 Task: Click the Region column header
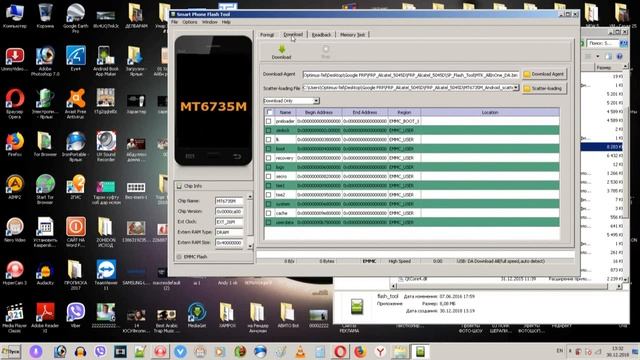click(404, 112)
